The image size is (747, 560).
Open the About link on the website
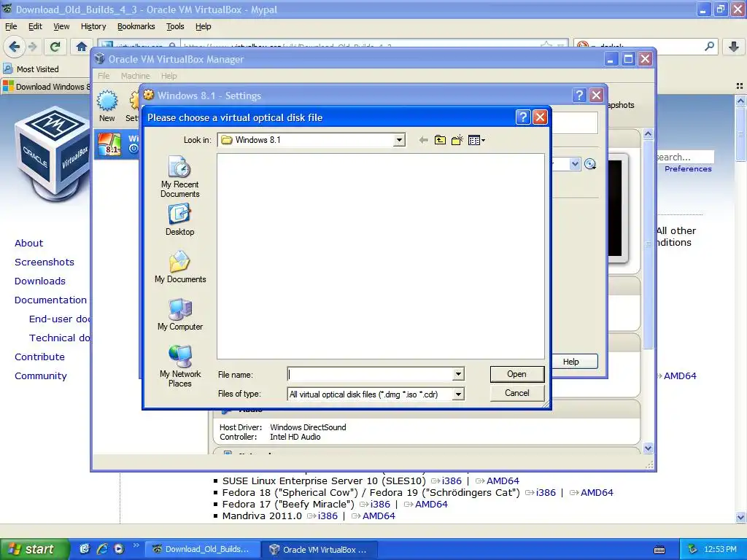point(28,243)
